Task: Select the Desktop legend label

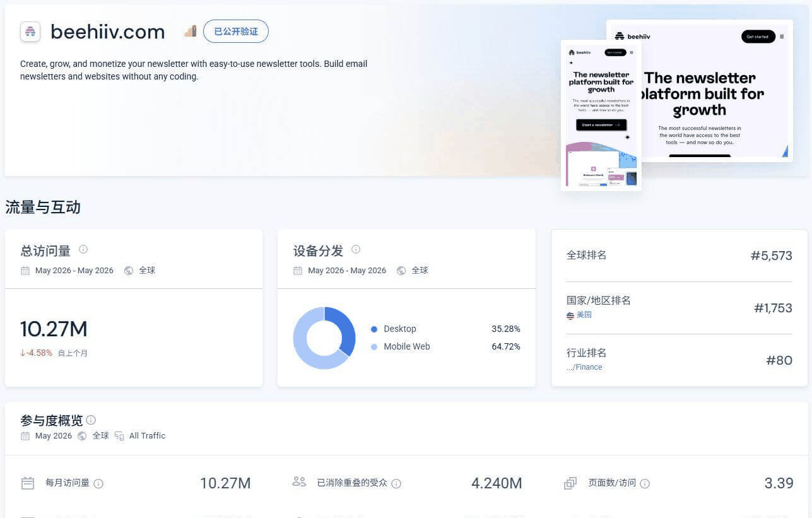Action: (x=400, y=329)
